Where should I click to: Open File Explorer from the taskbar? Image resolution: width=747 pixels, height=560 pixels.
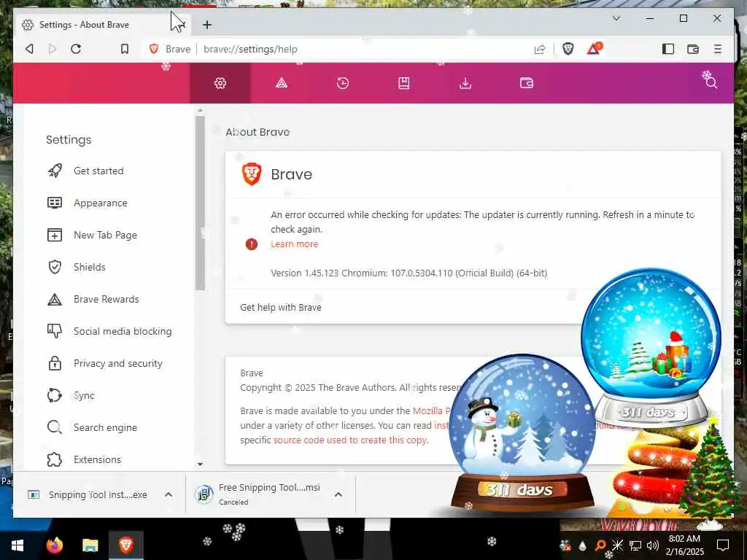pos(90,545)
